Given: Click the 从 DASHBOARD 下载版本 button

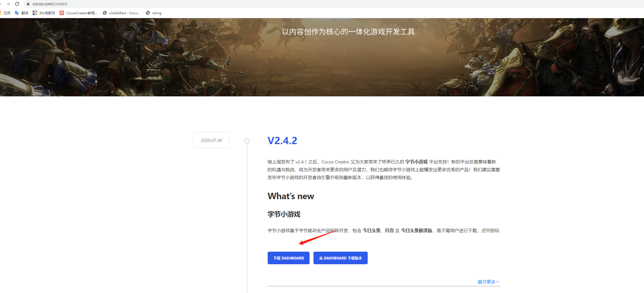Looking at the screenshot, I should 341,258.
